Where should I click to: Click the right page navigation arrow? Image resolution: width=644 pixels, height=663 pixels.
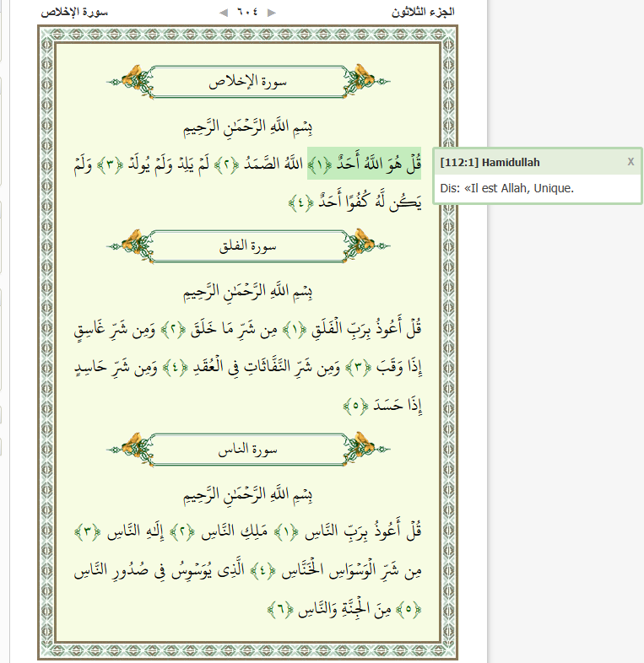coord(272,13)
